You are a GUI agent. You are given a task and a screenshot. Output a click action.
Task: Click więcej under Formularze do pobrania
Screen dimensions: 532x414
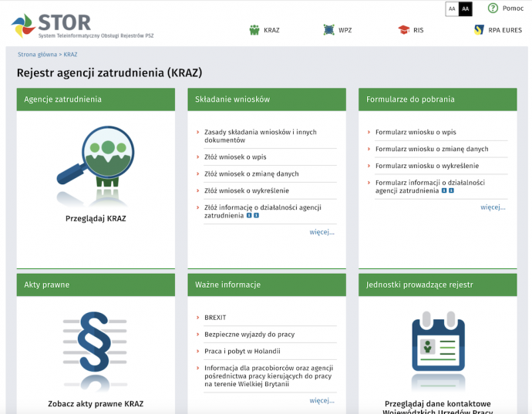tap(493, 207)
